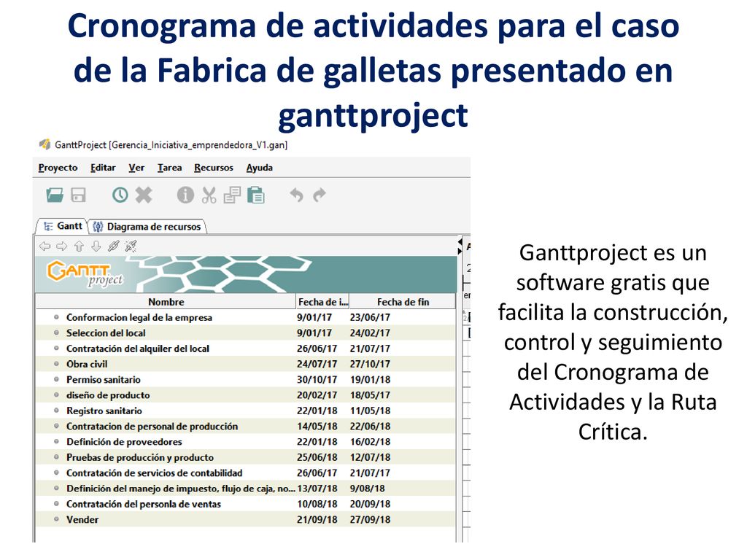Screen dimensions: 747x560
Task: Save project using the floppy disk icon
Action: [x=78, y=195]
